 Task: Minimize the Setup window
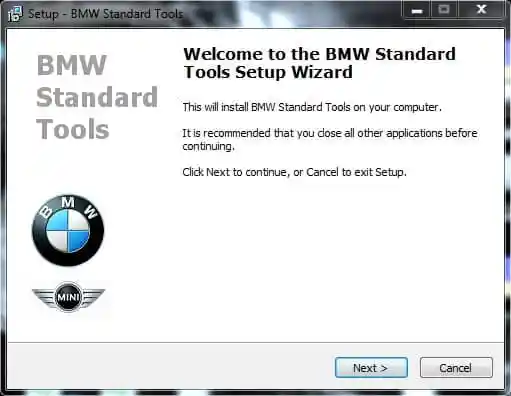point(417,10)
